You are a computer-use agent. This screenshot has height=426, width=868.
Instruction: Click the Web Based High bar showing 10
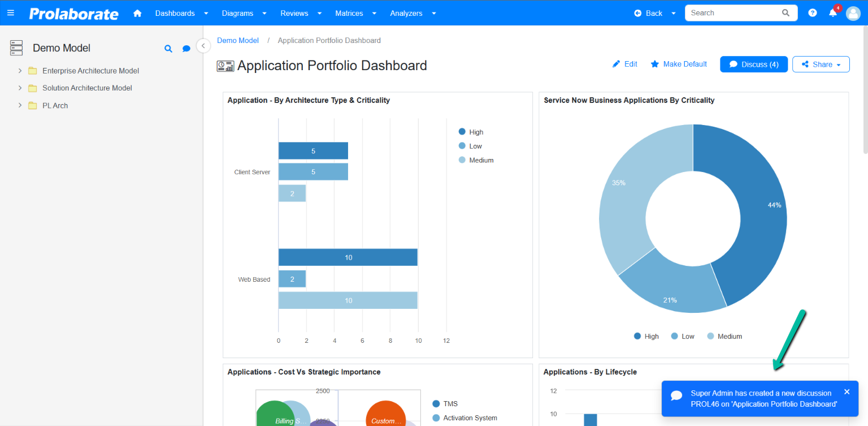[x=348, y=257]
